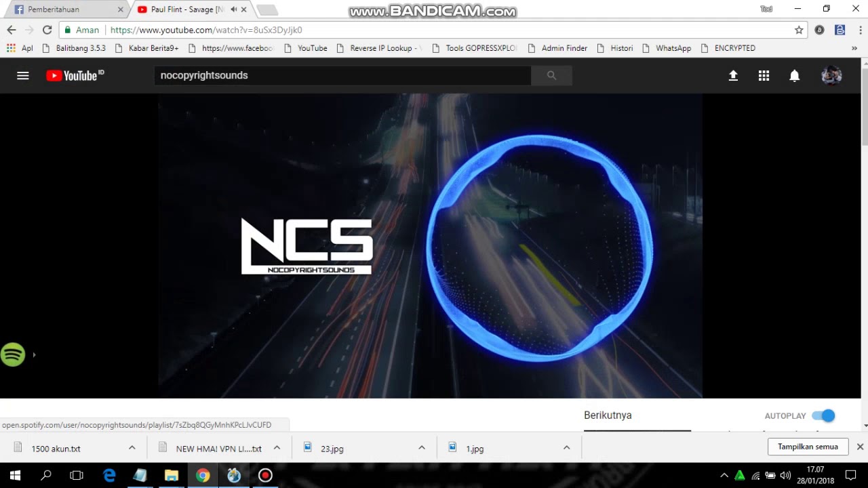This screenshot has width=868, height=488.
Task: Close the Pemberitahuan Facebook tab
Action: pos(121,9)
